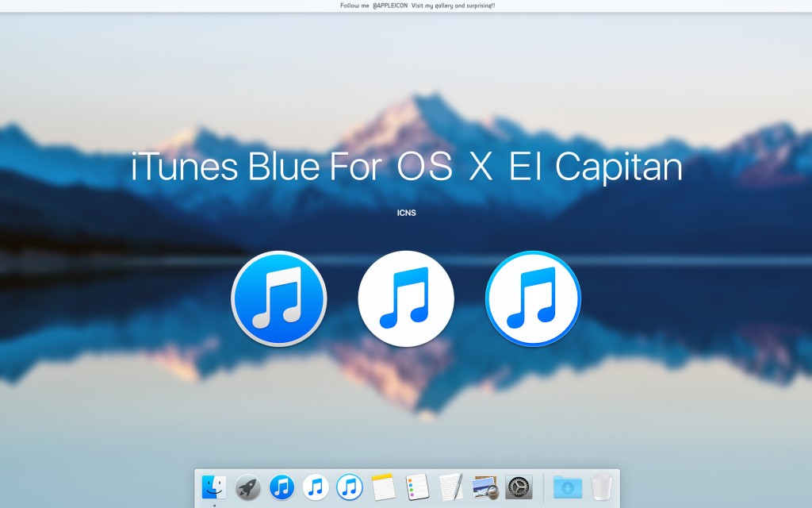Open Reminders app in the dock
Viewport: 812px width, 508px height.
[417, 487]
